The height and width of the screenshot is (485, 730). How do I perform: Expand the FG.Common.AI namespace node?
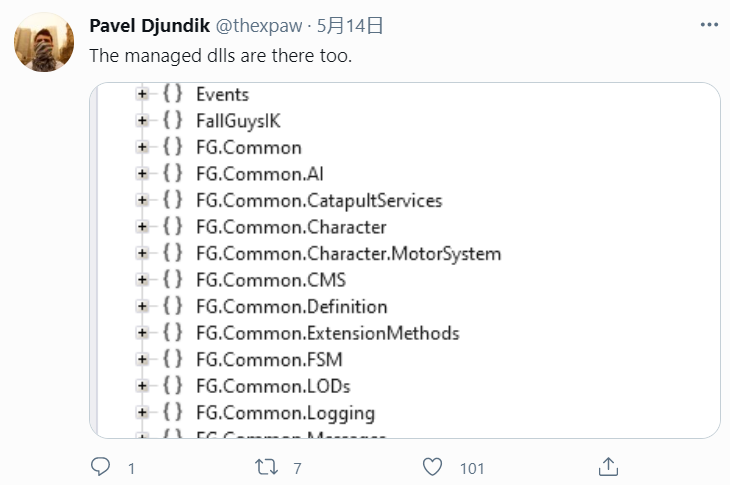point(142,174)
